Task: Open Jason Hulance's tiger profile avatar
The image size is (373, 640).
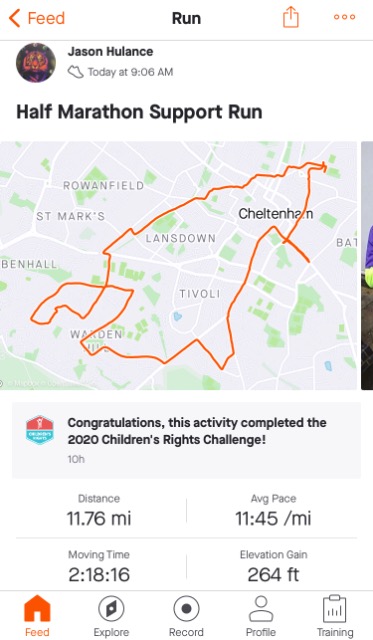Action: 36,62
